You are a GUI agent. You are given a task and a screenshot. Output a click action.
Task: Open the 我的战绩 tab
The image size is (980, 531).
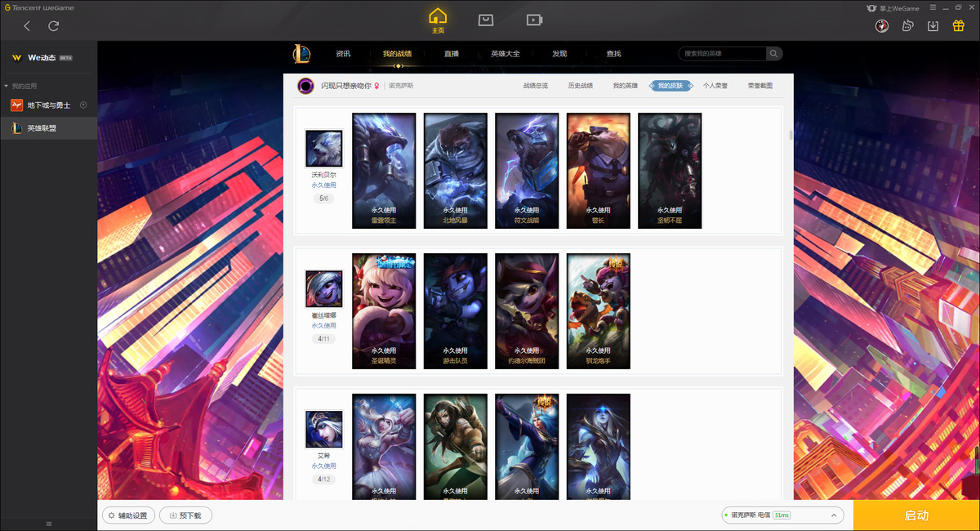point(397,54)
